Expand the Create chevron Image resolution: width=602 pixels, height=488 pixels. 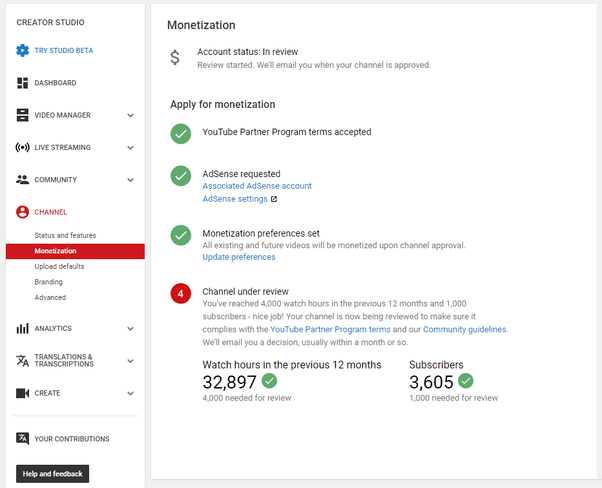click(x=131, y=393)
